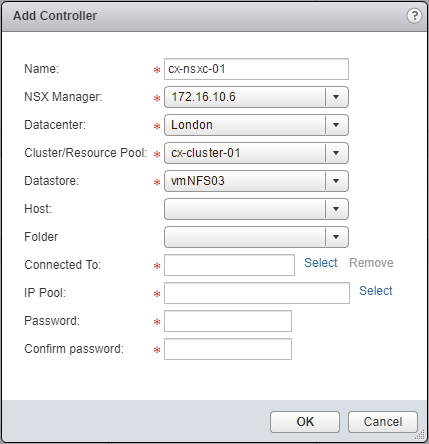The height and width of the screenshot is (444, 429).
Task: Open the help question mark icon
Action: pyautogui.click(x=414, y=15)
